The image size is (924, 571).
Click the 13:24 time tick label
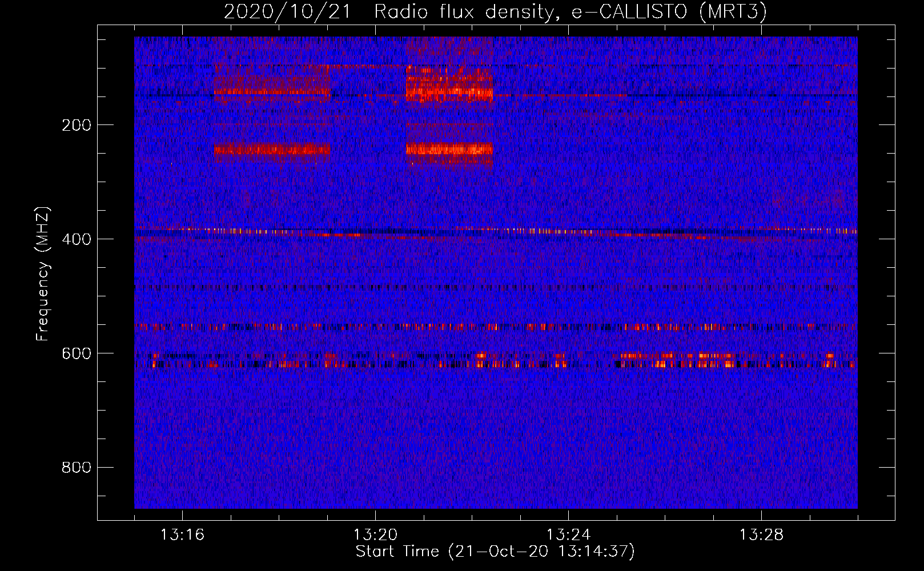pyautogui.click(x=568, y=535)
